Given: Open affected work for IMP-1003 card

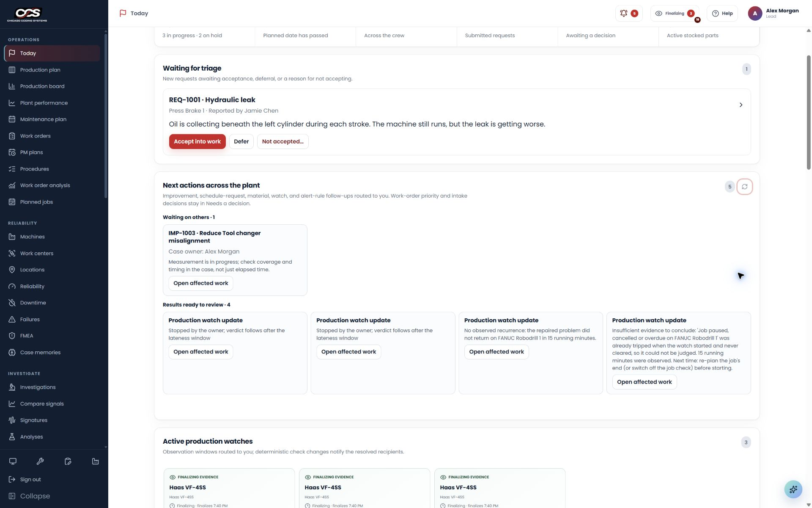Looking at the screenshot, I should click(x=200, y=283).
